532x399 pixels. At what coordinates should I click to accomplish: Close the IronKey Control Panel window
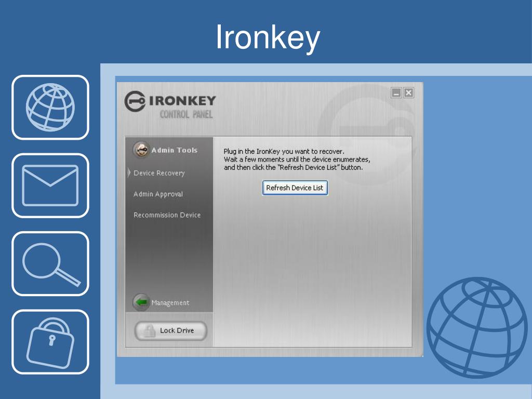click(x=408, y=92)
